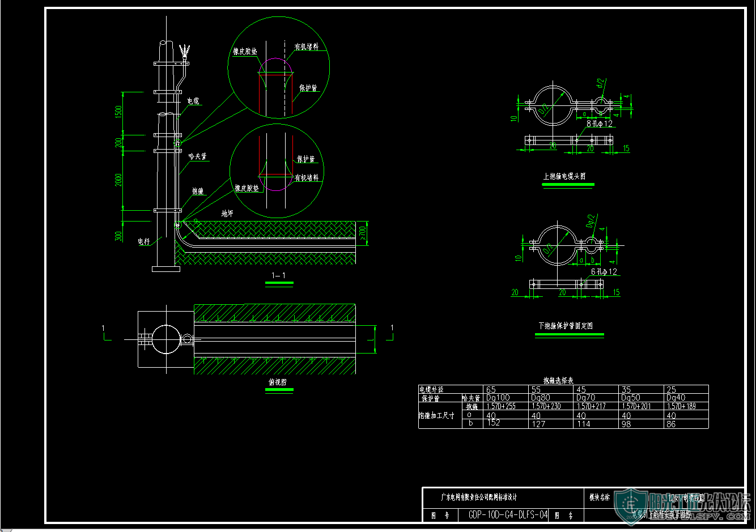Click table cell 1.57D+201
The image size is (756, 532).
636,406
